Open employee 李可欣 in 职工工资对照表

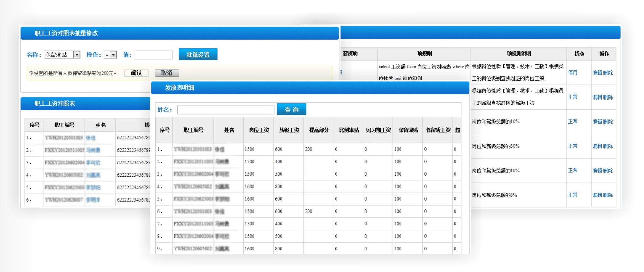93,163
